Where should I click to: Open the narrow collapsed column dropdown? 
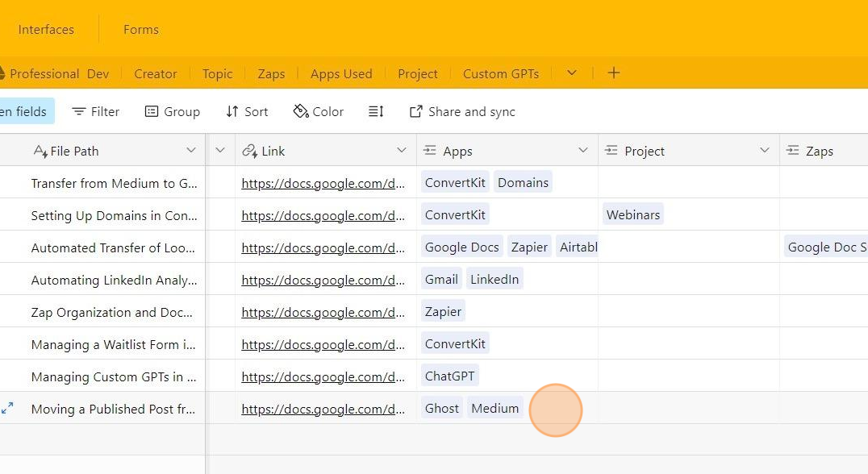coord(219,151)
